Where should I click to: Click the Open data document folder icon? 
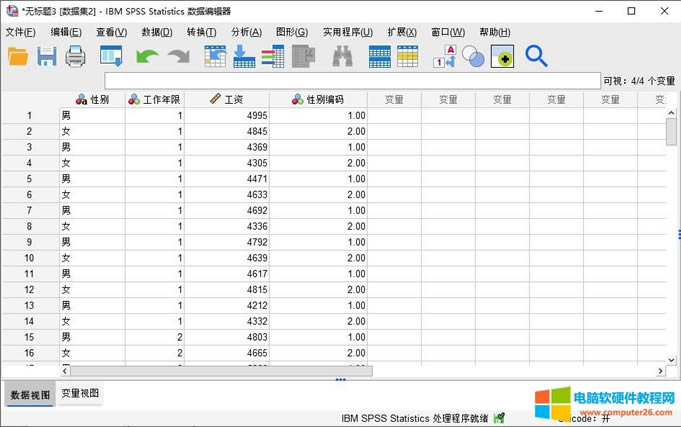18,57
